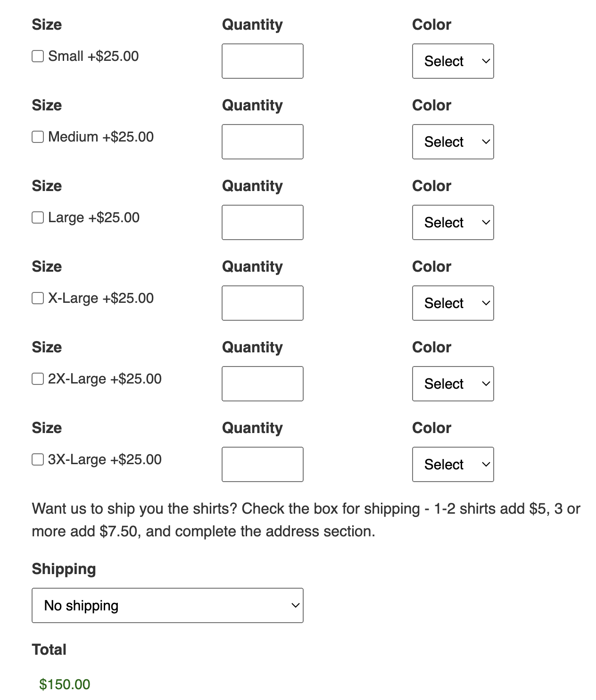
Task: Choose a color for X-Large shirt
Action: coord(453,303)
